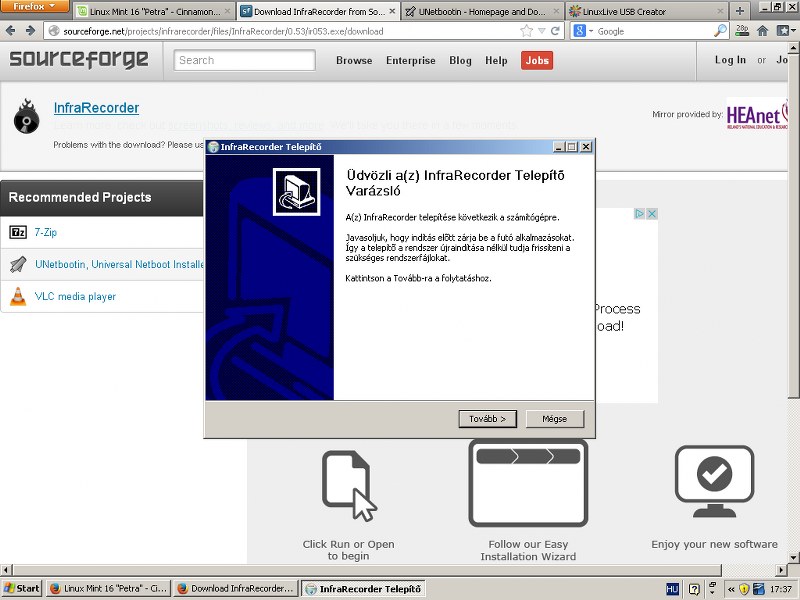
Task: Switch to the InfraRecorder Telepítő taskbar button
Action: (363, 589)
